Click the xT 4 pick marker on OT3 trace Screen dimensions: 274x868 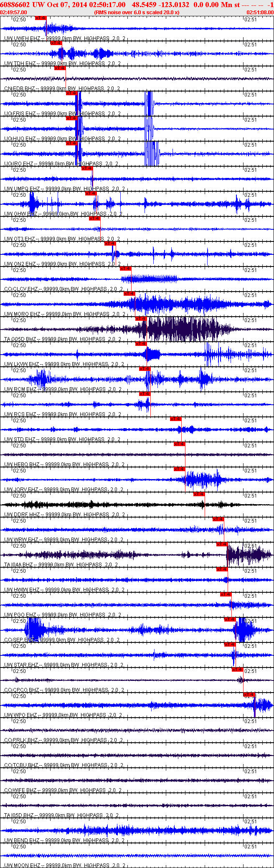[95, 218]
